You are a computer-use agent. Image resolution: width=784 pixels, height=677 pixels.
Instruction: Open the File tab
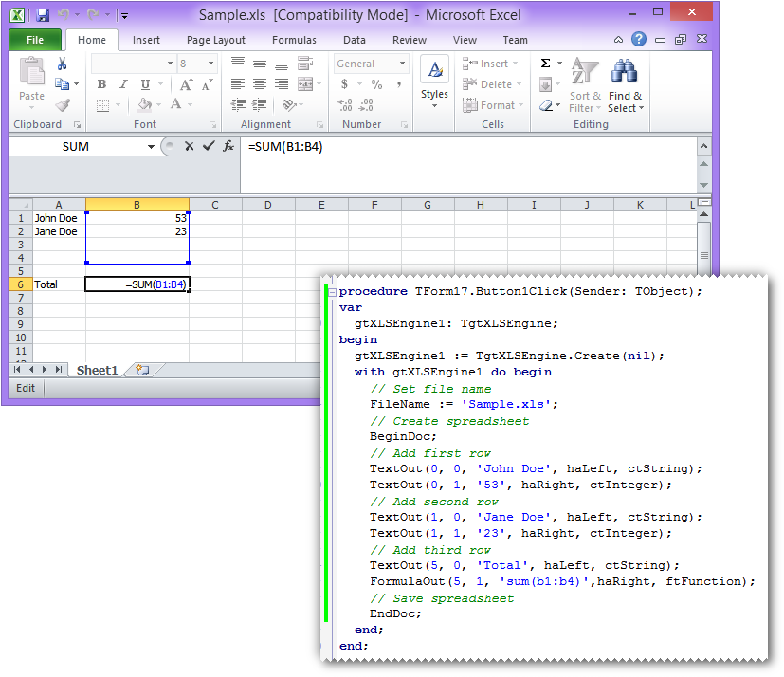35,40
